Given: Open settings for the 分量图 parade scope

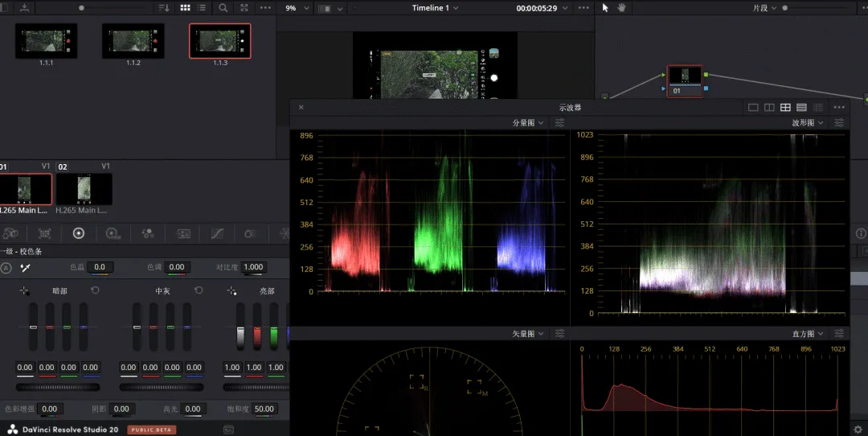Looking at the screenshot, I should click(559, 123).
